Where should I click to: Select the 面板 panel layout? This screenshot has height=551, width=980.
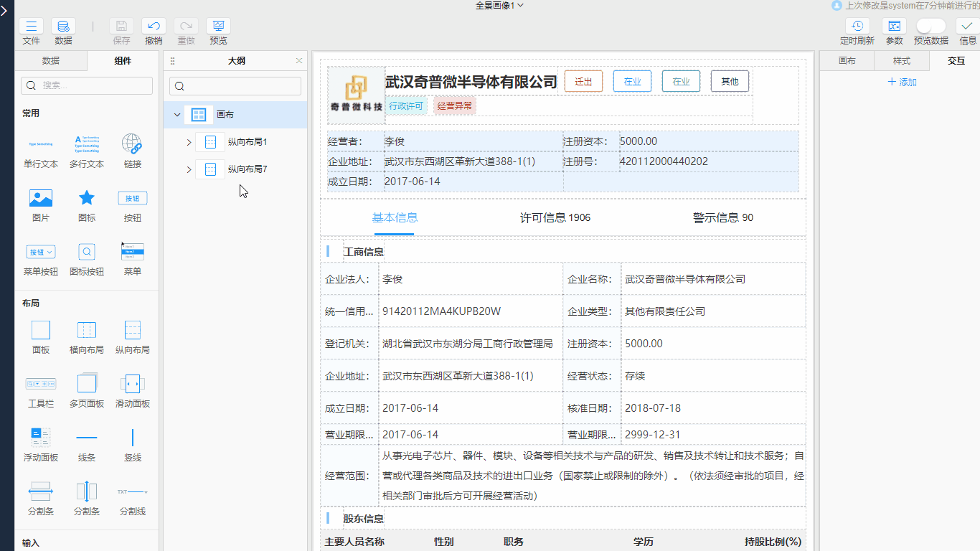tap(41, 337)
